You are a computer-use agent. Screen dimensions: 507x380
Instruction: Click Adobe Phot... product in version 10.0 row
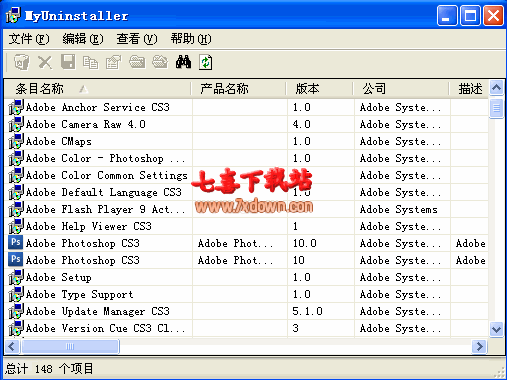[235, 243]
